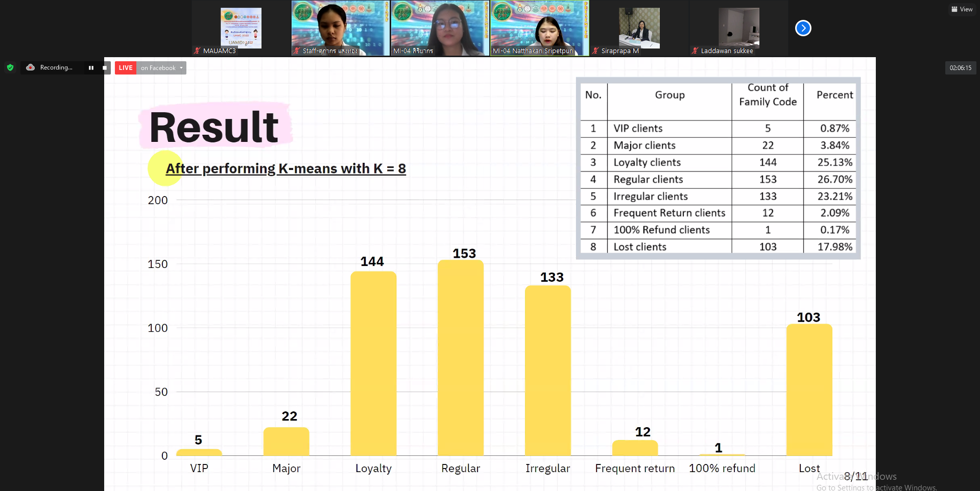Expand the on Facebook live dropdown

coord(161,68)
